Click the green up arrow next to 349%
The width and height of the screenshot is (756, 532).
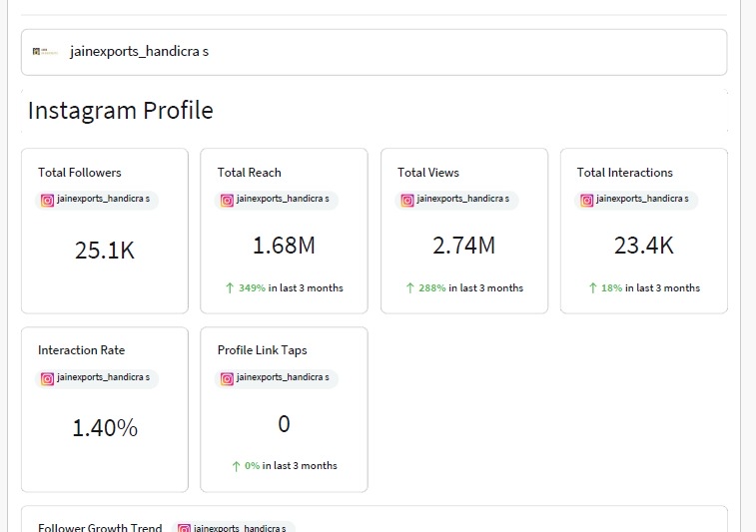tap(230, 288)
